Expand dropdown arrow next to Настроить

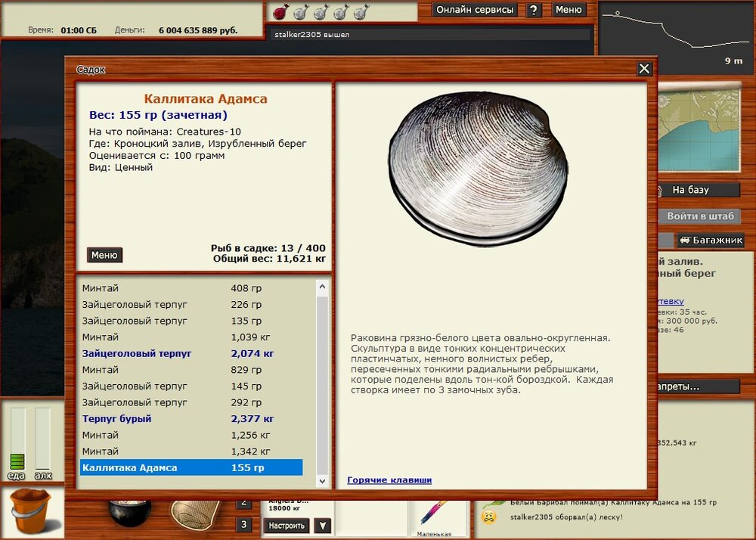click(323, 526)
